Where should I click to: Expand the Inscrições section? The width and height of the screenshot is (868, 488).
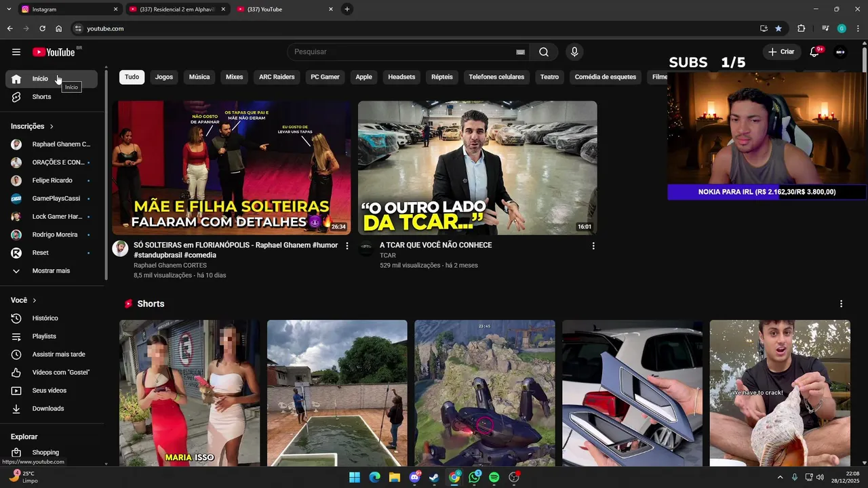pyautogui.click(x=33, y=127)
